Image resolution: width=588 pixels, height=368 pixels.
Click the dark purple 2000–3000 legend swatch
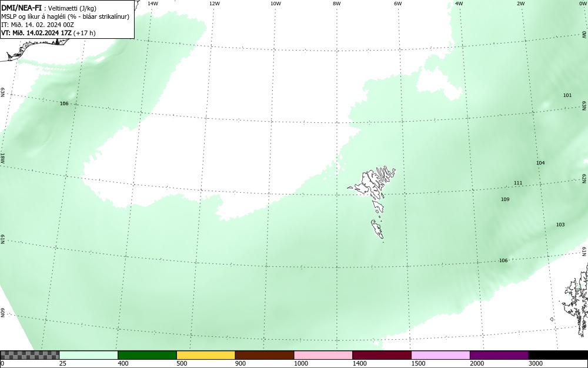499,355
